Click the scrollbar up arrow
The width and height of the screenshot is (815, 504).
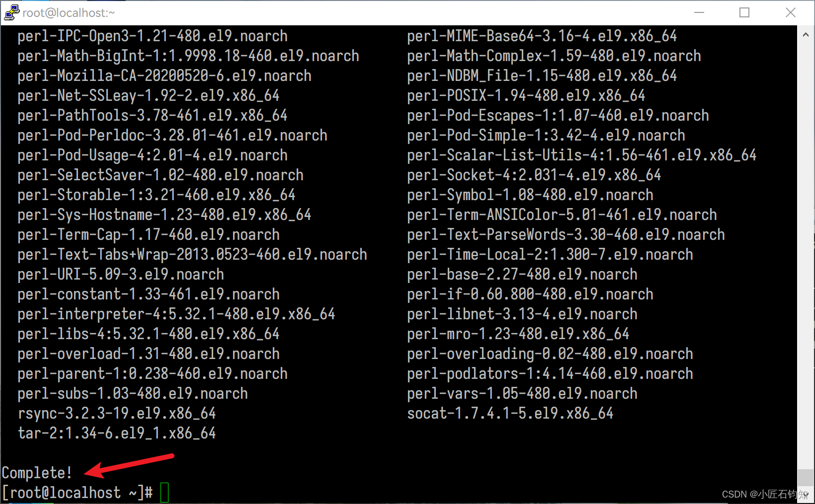click(x=806, y=34)
